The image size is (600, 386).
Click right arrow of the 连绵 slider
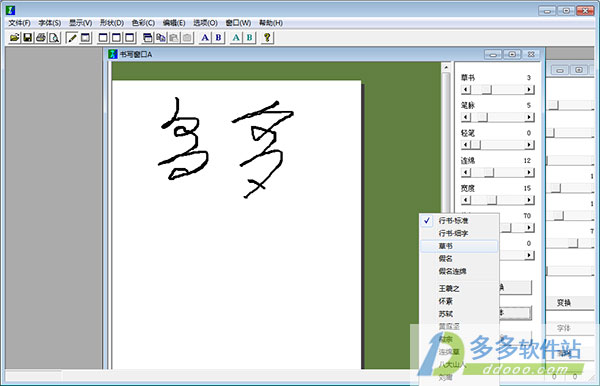pyautogui.click(x=529, y=173)
